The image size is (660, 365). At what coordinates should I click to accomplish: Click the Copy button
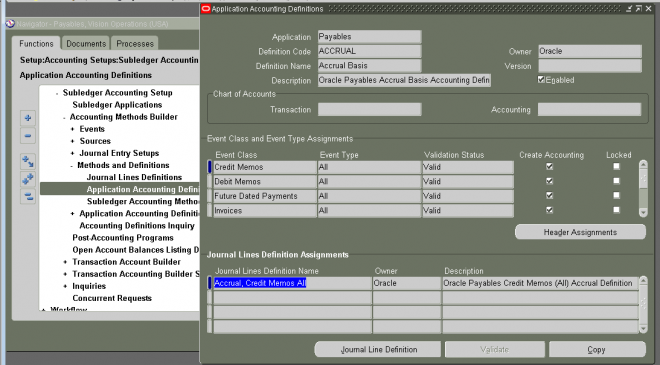tap(596, 349)
